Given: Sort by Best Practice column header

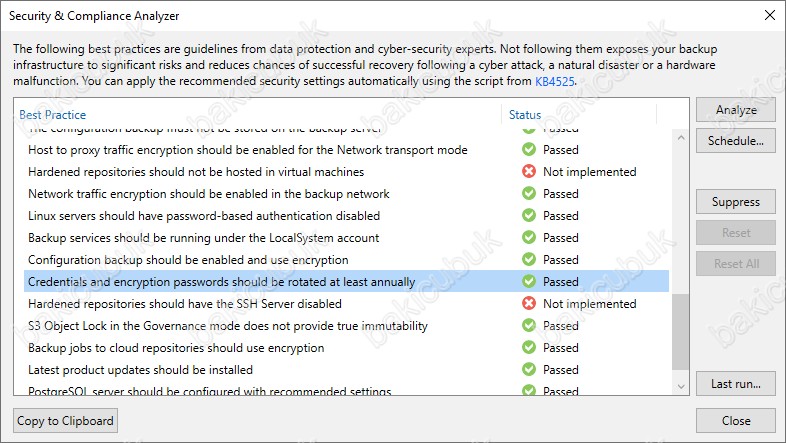Looking at the screenshot, I should pyautogui.click(x=53, y=115).
